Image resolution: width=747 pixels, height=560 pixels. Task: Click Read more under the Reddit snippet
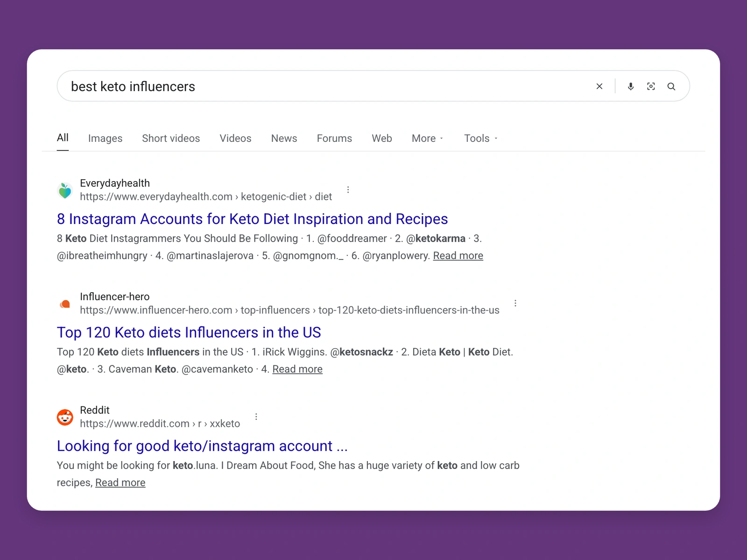pyautogui.click(x=120, y=483)
